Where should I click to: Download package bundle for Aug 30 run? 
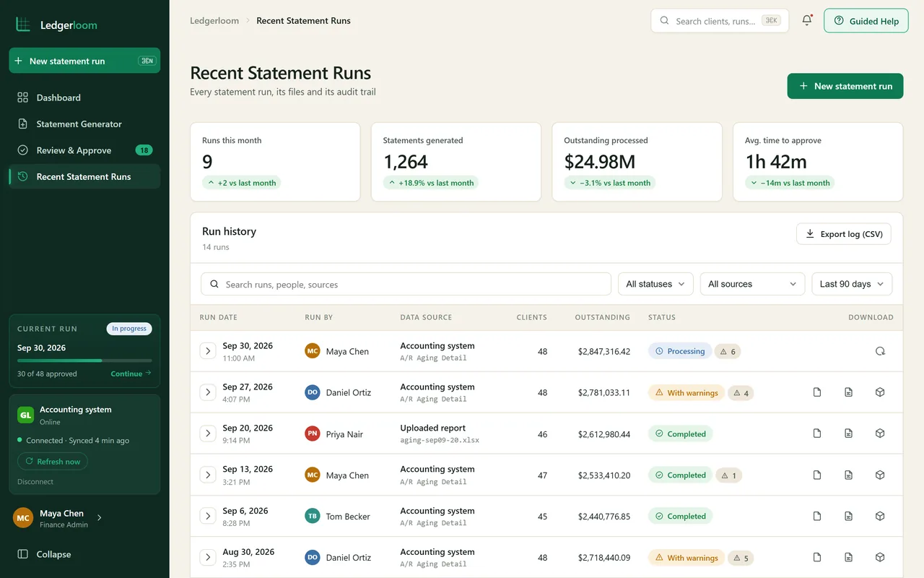pyautogui.click(x=880, y=557)
